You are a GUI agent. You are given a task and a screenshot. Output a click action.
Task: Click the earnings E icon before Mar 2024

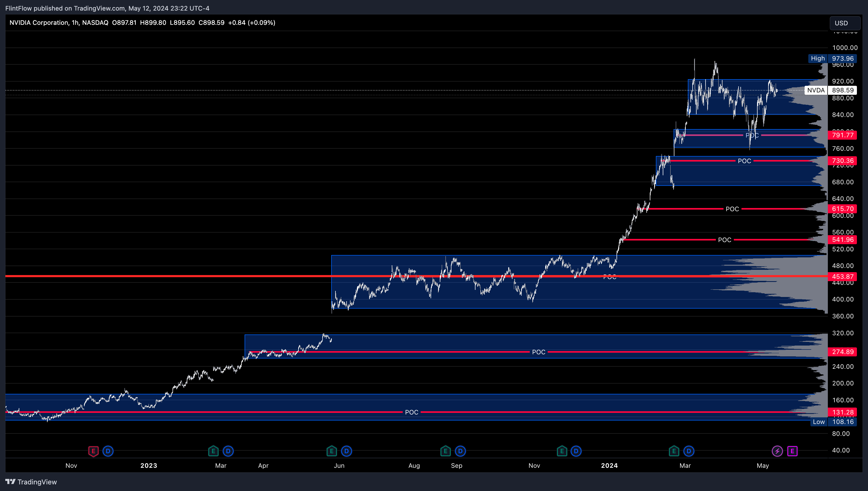click(x=674, y=451)
